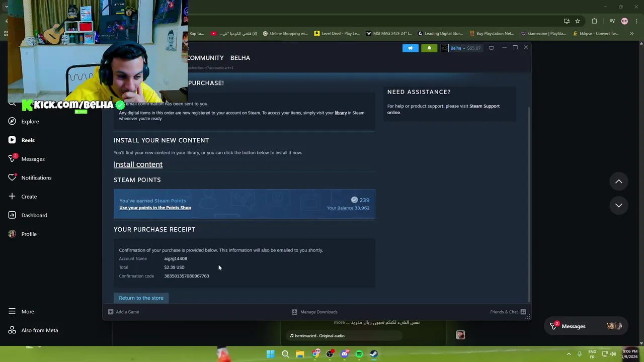644x362 pixels.
Task: Click the Dashboard chart icon
Action: (x=12, y=215)
